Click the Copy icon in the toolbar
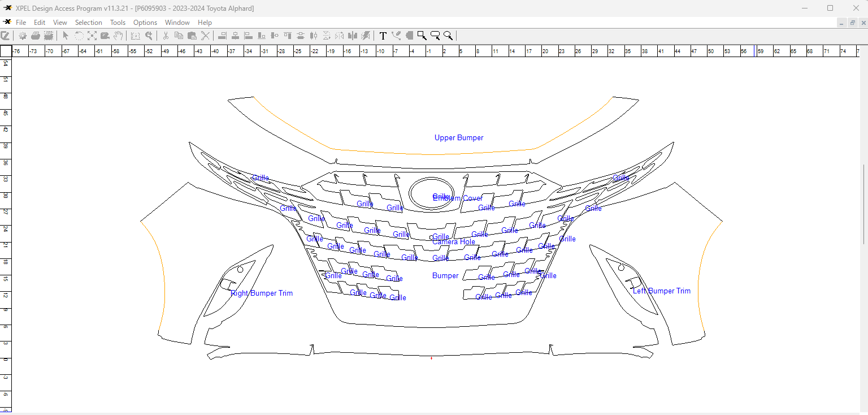This screenshot has width=868, height=415. tap(179, 36)
